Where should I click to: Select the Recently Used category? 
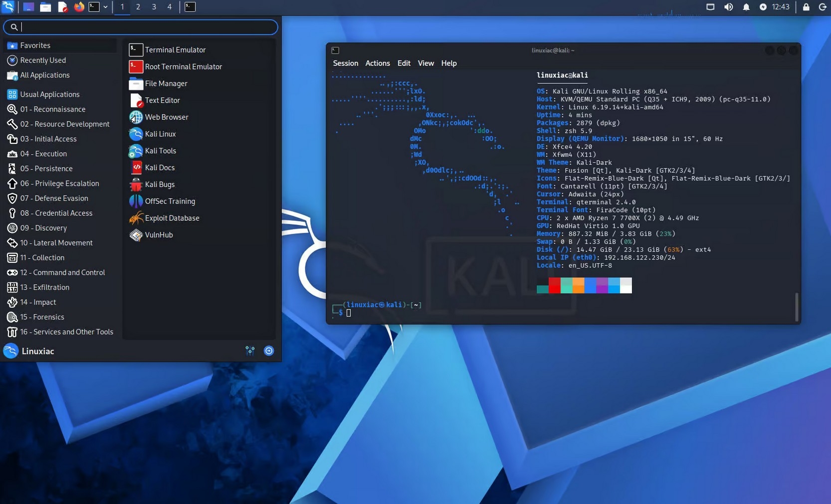pyautogui.click(x=60, y=60)
